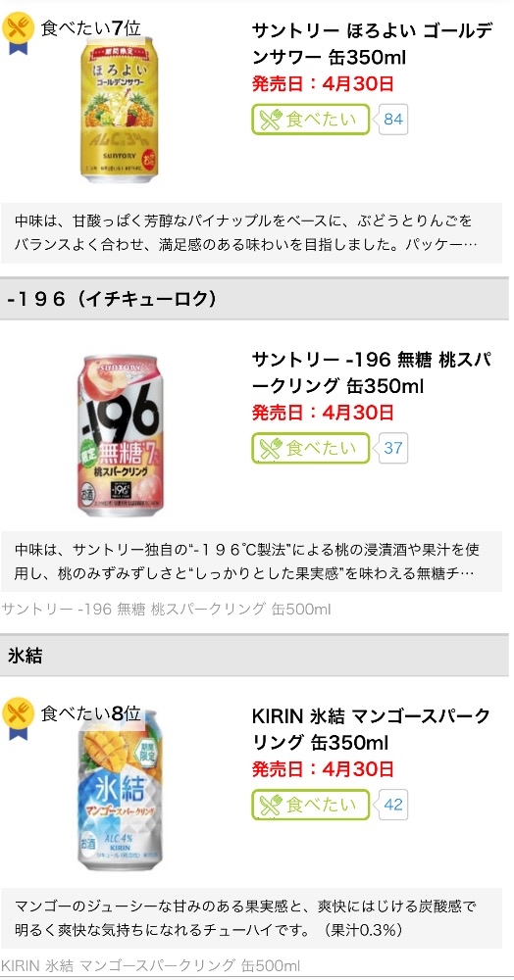514x980 pixels.
Task: Open the 缶500ml -196 桃スパークリング variant link
Action: click(167, 609)
